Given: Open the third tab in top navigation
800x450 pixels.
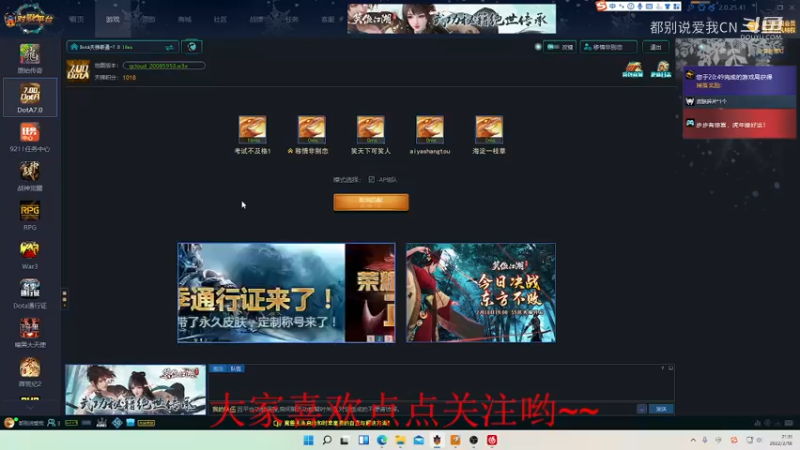Looking at the screenshot, I should [x=148, y=19].
